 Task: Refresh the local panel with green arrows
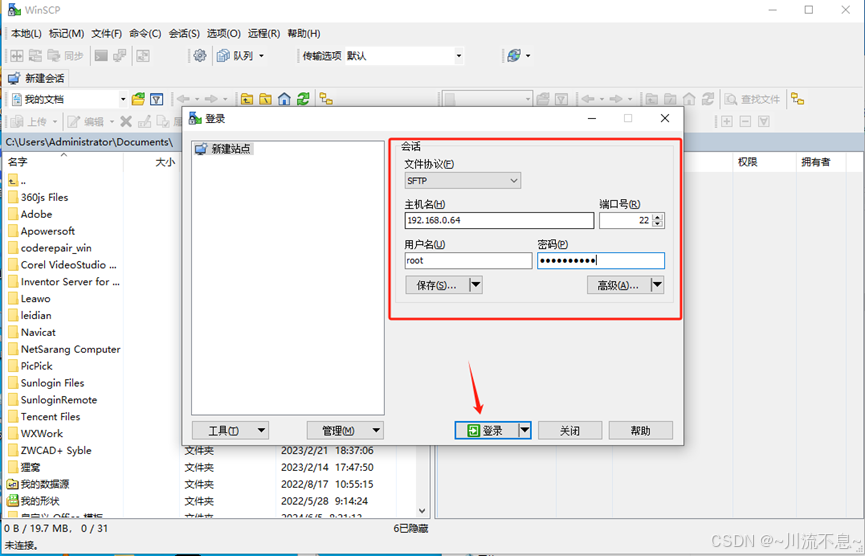click(303, 99)
